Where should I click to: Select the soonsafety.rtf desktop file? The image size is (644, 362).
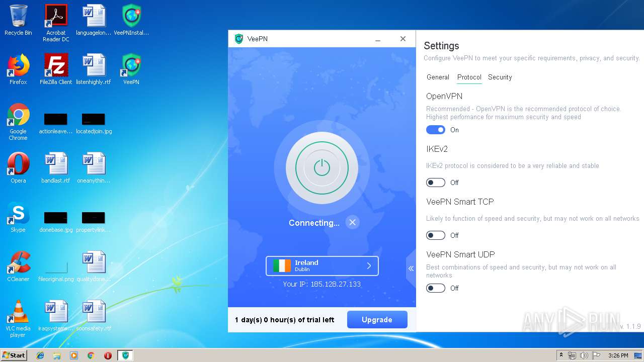coord(94,316)
